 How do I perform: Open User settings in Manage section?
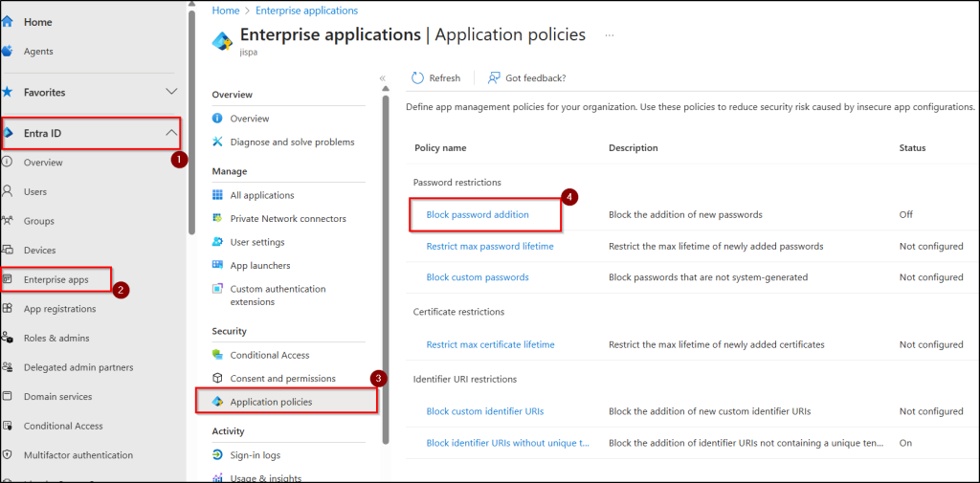[256, 242]
